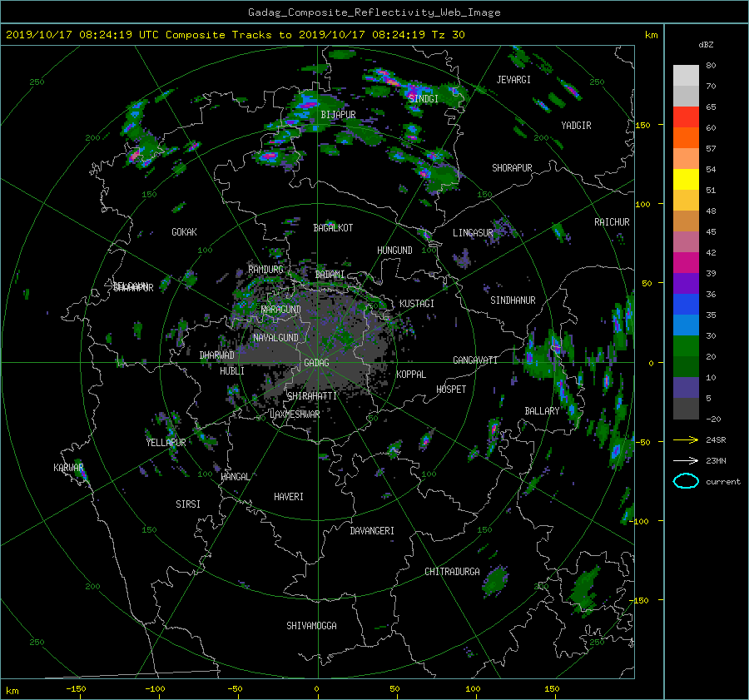The height and width of the screenshot is (700, 749).
Task: Click the green 20 dBZ color swatch
Action: pyautogui.click(x=686, y=346)
